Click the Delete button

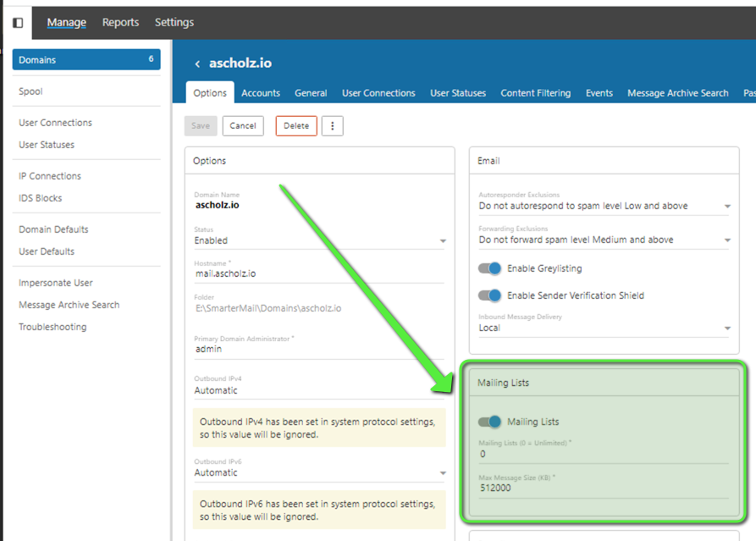(x=296, y=126)
